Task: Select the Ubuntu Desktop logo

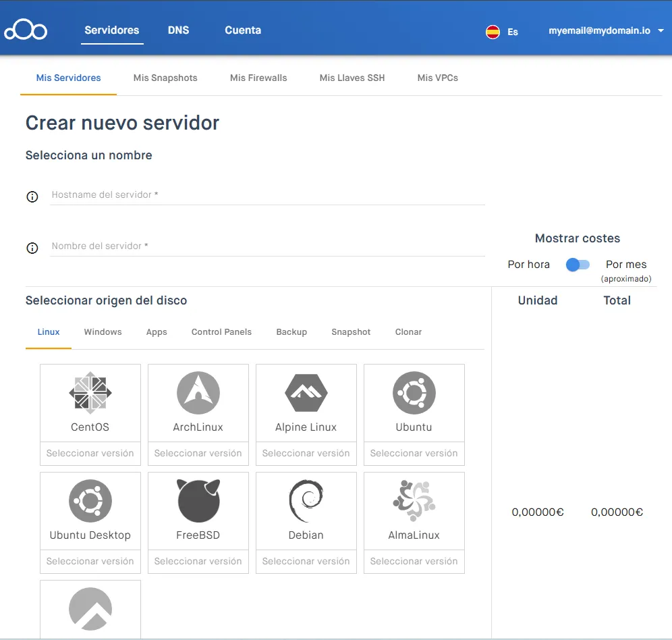Action: (90, 500)
